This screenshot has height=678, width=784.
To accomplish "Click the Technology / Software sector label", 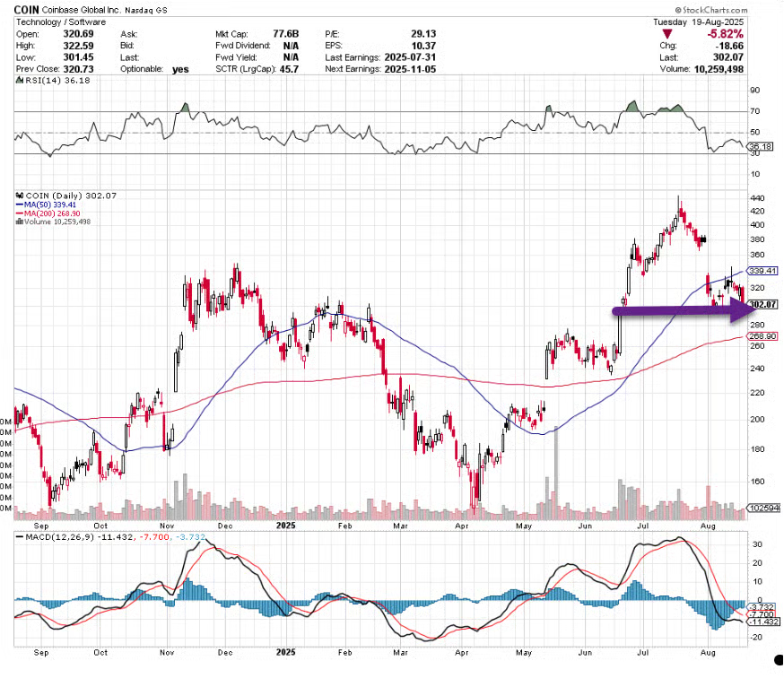I will [x=61, y=22].
